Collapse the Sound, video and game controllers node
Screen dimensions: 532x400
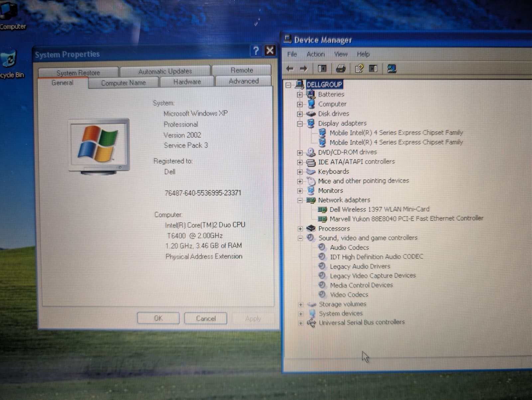click(x=300, y=238)
